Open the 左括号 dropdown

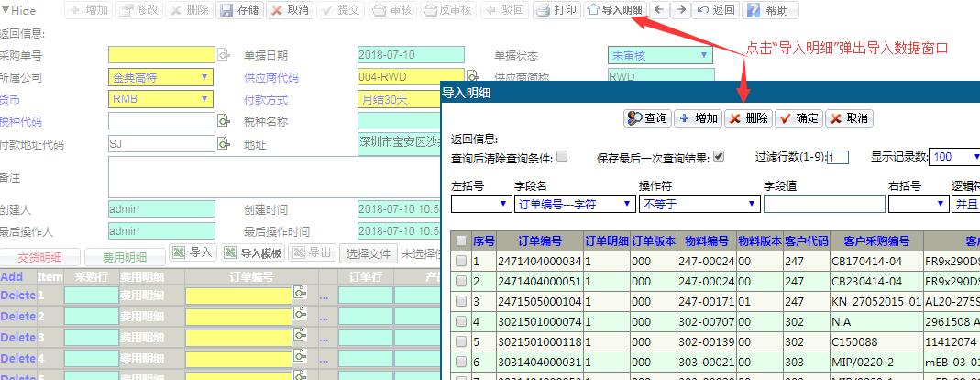tap(480, 204)
